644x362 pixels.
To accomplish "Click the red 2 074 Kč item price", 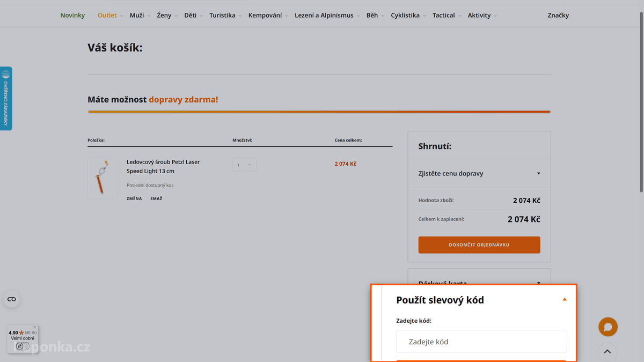I will [x=345, y=164].
